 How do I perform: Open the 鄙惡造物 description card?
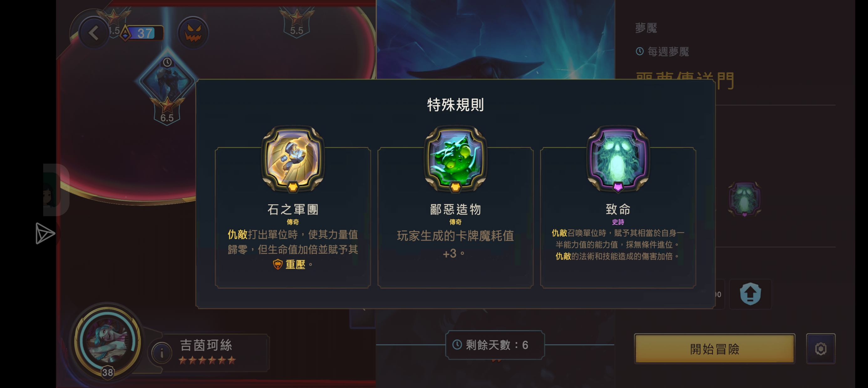455,217
